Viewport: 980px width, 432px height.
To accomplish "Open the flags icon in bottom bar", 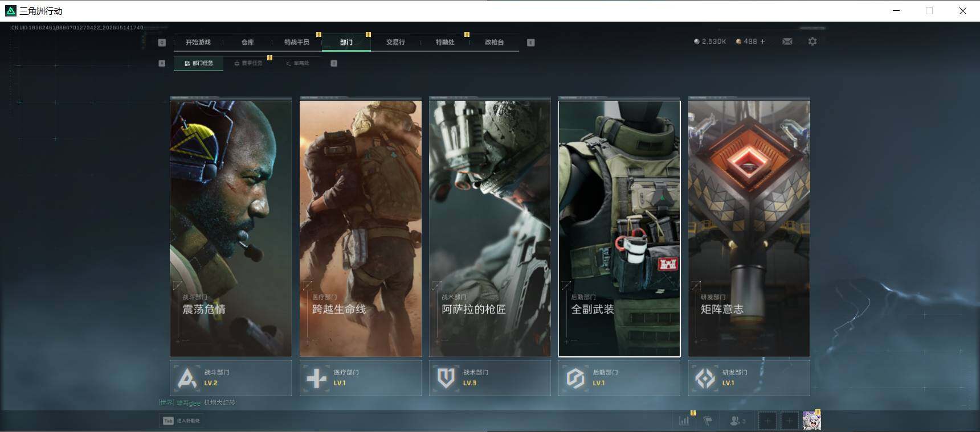I will pyautogui.click(x=708, y=421).
